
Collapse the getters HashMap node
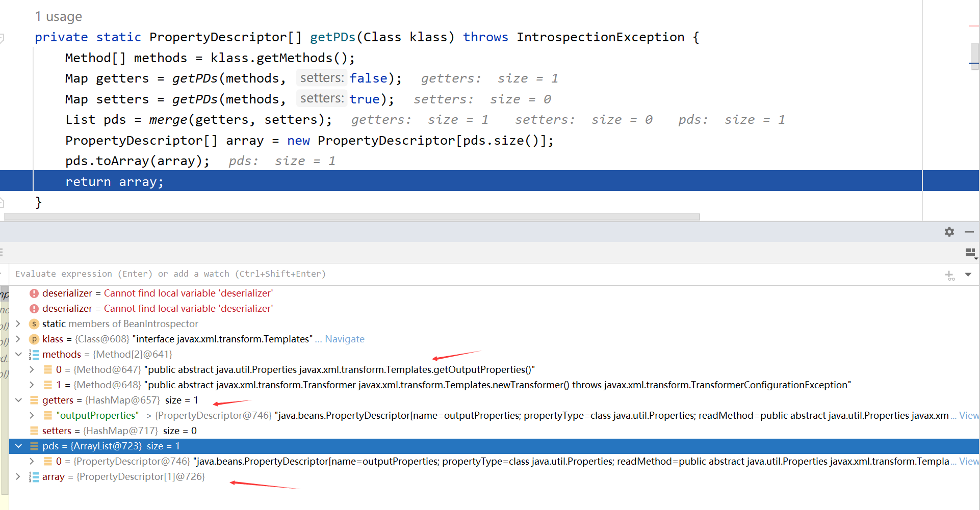click(x=18, y=400)
